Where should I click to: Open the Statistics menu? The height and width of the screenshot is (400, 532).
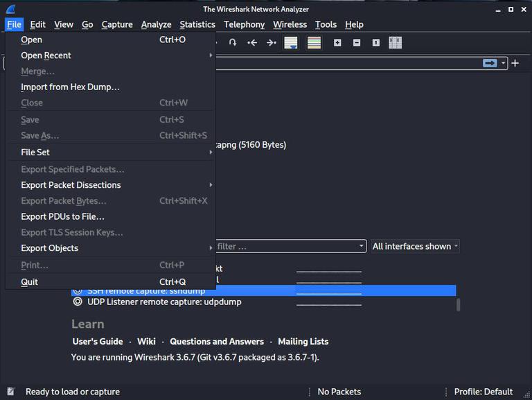point(197,24)
